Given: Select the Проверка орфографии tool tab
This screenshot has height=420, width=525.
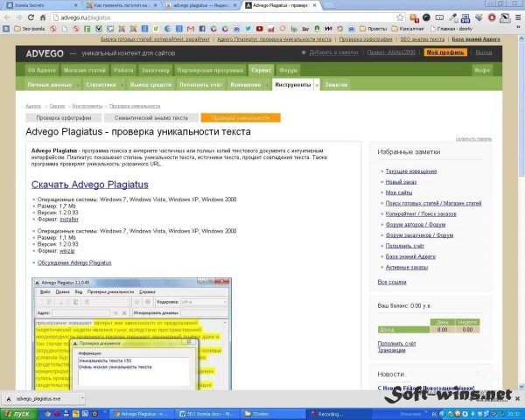Looking at the screenshot, I should (64, 118).
